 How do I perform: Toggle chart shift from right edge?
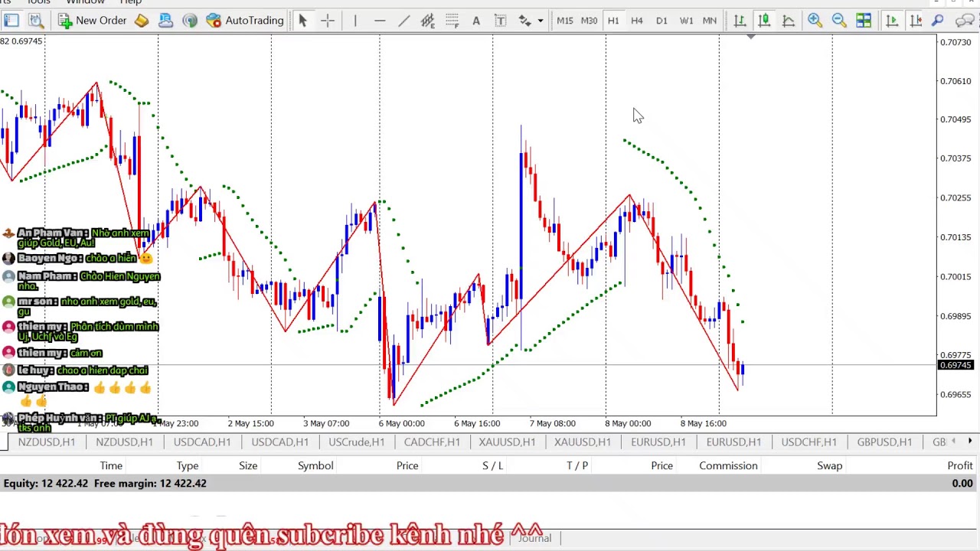916,21
